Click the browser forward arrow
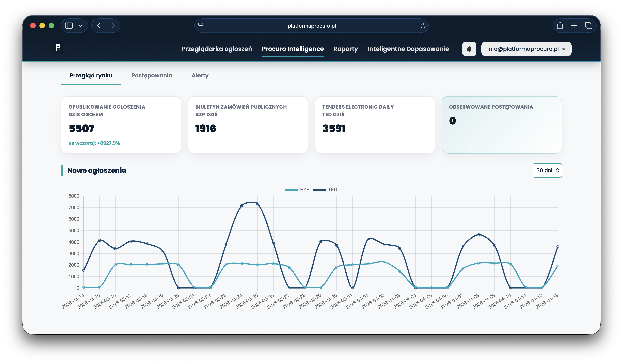623x364 pixels. click(113, 26)
